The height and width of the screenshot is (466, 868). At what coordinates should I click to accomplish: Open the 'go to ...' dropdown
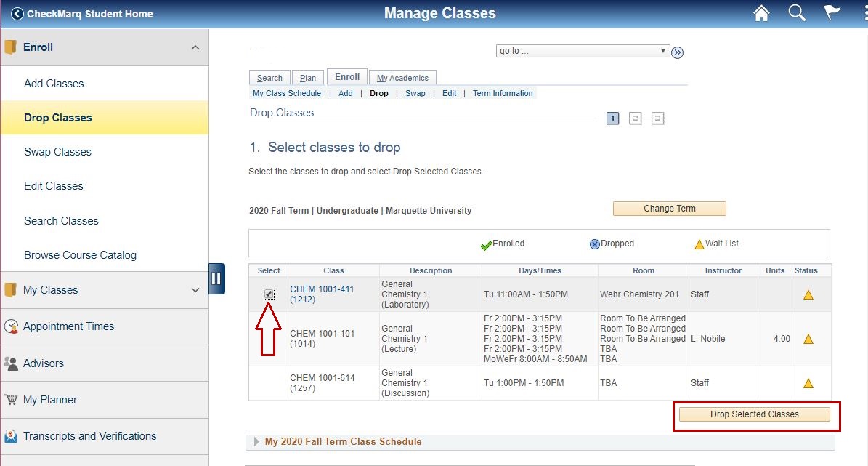click(582, 51)
